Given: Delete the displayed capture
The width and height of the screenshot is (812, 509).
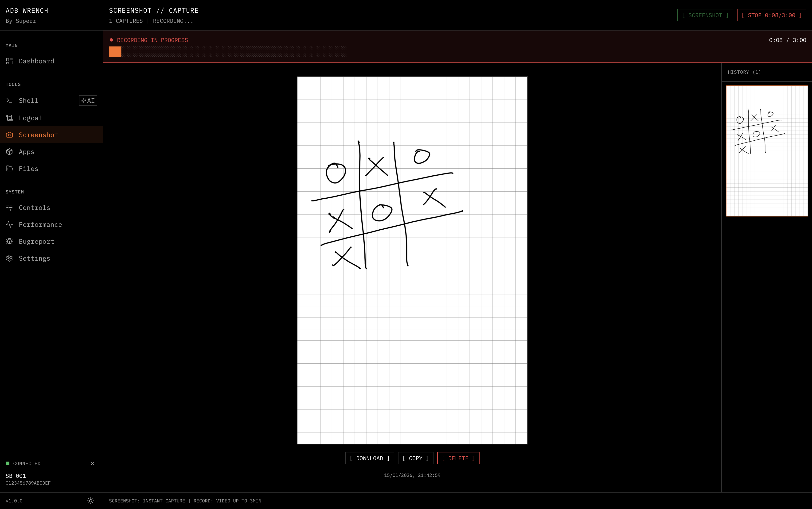Looking at the screenshot, I should pyautogui.click(x=458, y=458).
